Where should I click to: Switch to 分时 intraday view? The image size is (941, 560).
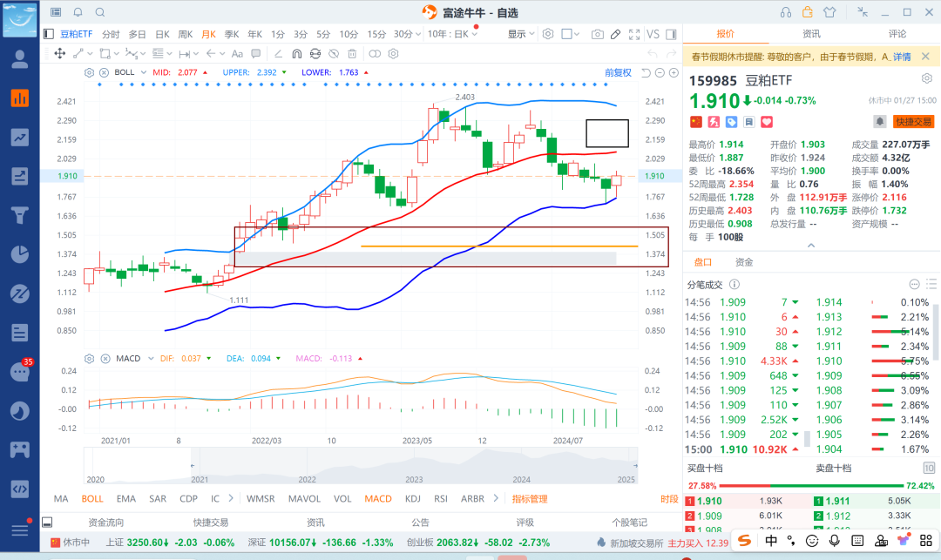tap(111, 34)
